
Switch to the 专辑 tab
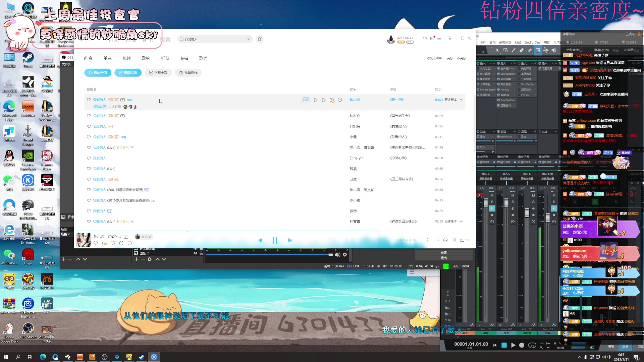(184, 58)
